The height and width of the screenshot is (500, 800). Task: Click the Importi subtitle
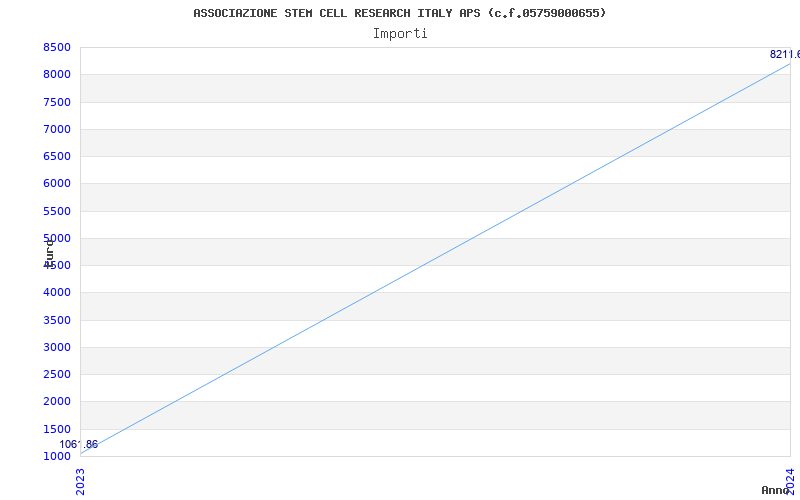click(400, 34)
